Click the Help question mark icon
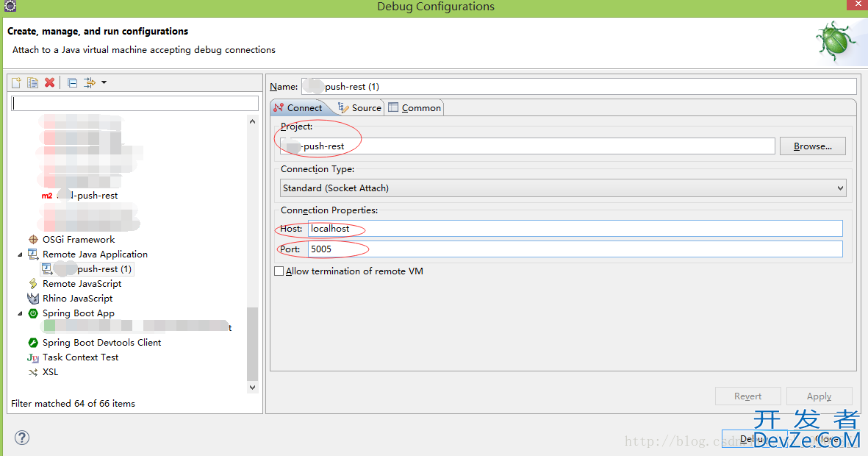The image size is (868, 456). point(22,438)
